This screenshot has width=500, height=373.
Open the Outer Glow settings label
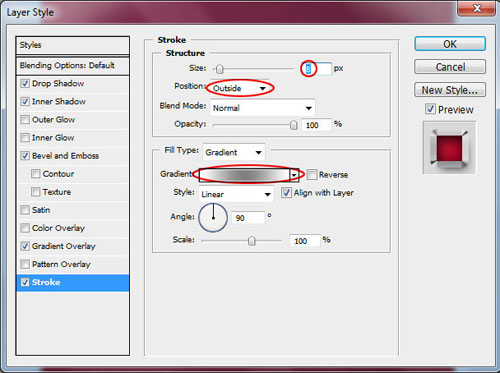pos(53,119)
